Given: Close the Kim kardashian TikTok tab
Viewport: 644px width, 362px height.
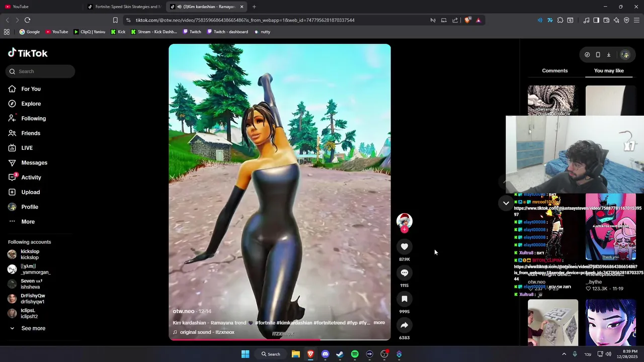Looking at the screenshot, I should click(242, 7).
